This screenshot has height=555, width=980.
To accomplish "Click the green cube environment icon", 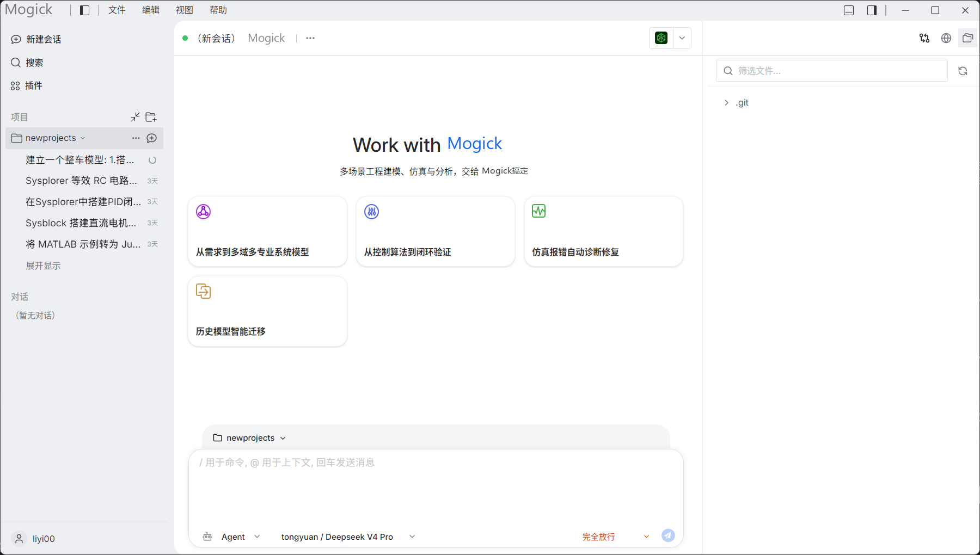I will pos(661,38).
